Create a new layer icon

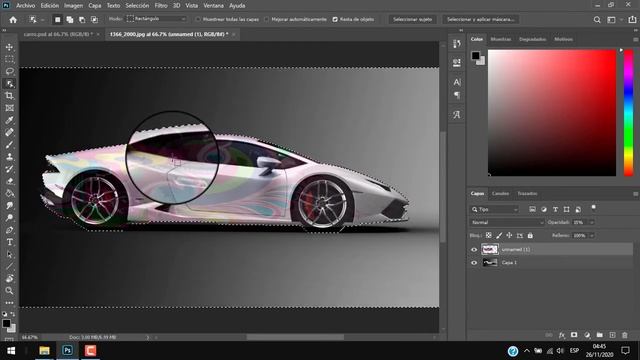612,335
